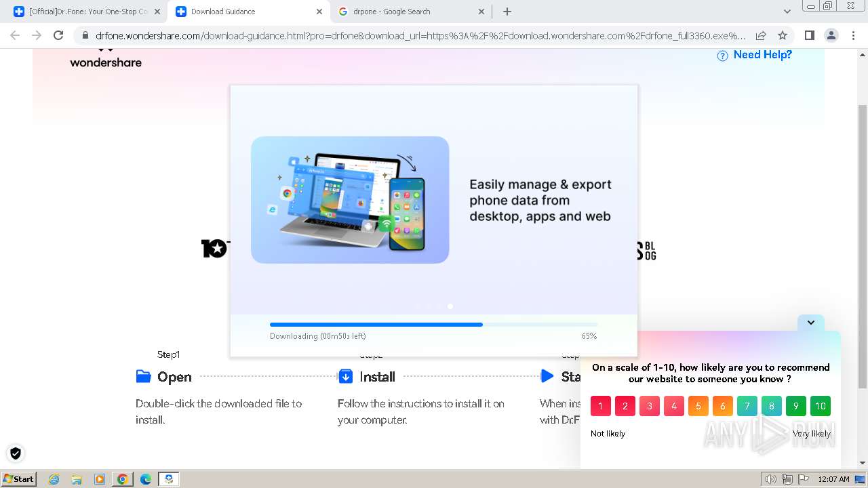Click the download progress bar
Image resolution: width=868 pixels, height=488 pixels.
434,325
